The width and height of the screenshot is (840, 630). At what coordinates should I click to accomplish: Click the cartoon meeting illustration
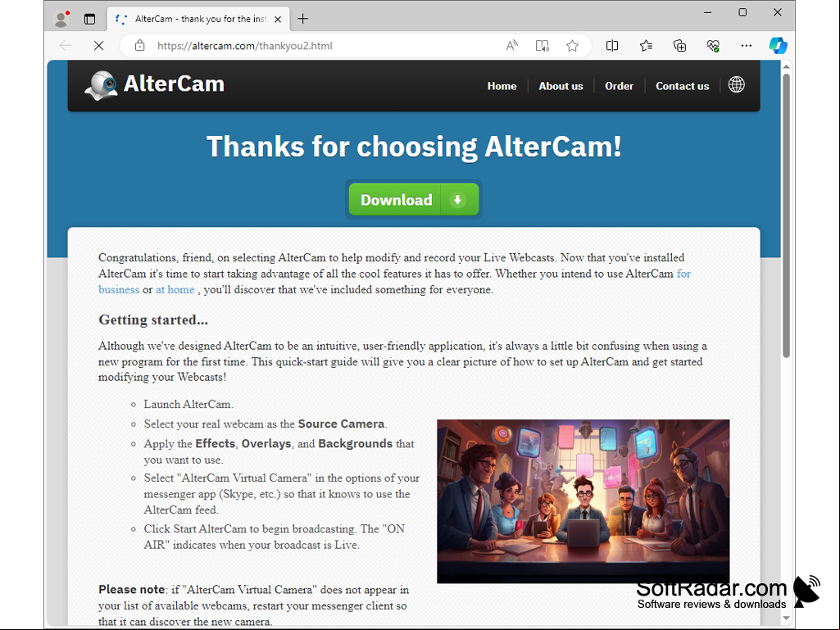point(583,501)
